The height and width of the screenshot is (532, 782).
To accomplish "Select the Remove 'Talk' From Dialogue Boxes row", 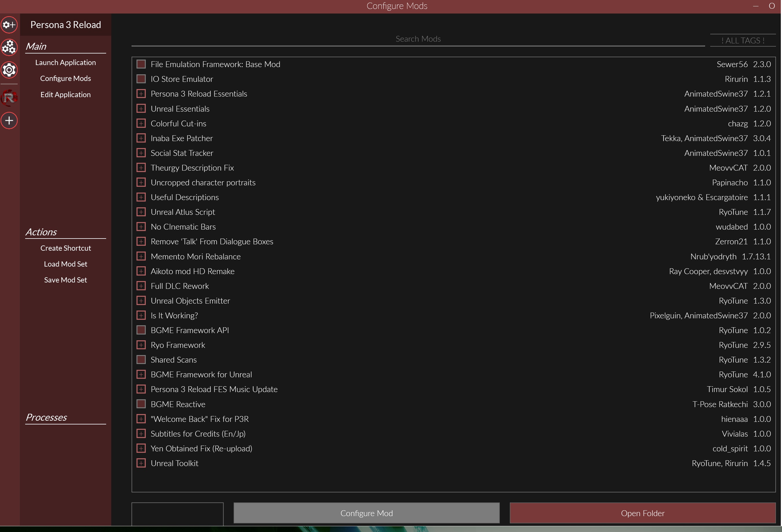I will [453, 241].
